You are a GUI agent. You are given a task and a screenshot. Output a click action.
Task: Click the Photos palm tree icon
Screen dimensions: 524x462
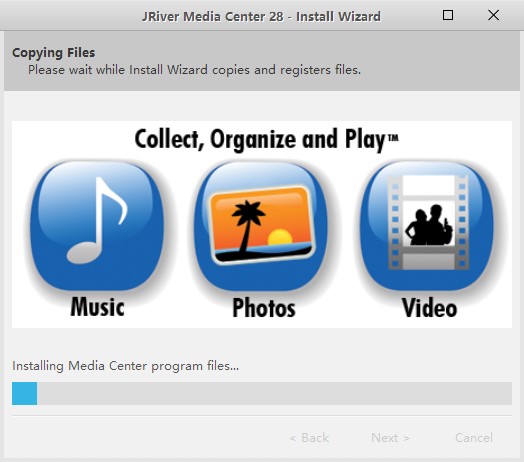pyautogui.click(x=261, y=226)
